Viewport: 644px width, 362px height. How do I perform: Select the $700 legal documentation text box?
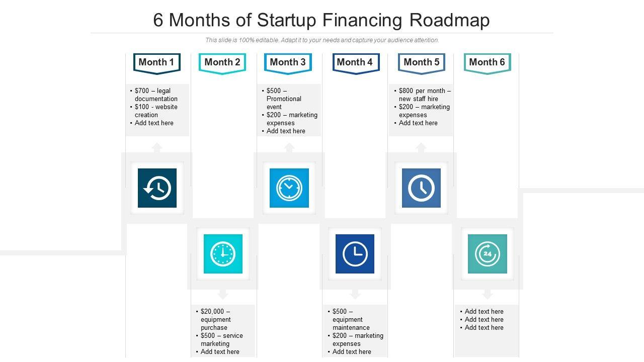pos(157,107)
